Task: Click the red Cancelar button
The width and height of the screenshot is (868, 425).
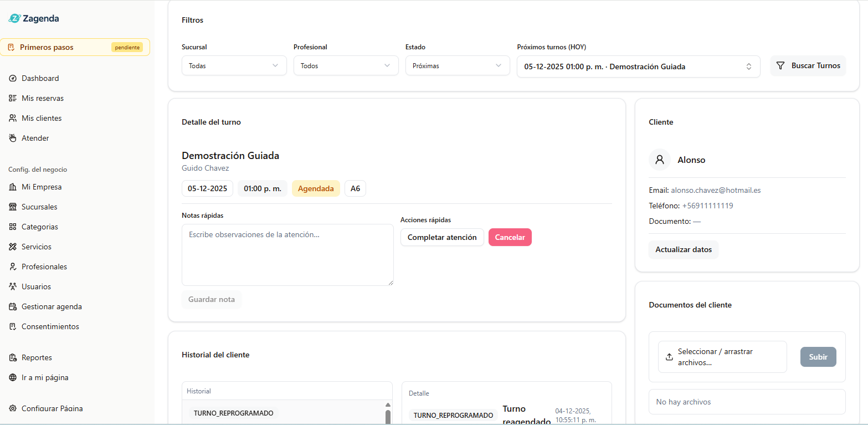Action: point(510,237)
